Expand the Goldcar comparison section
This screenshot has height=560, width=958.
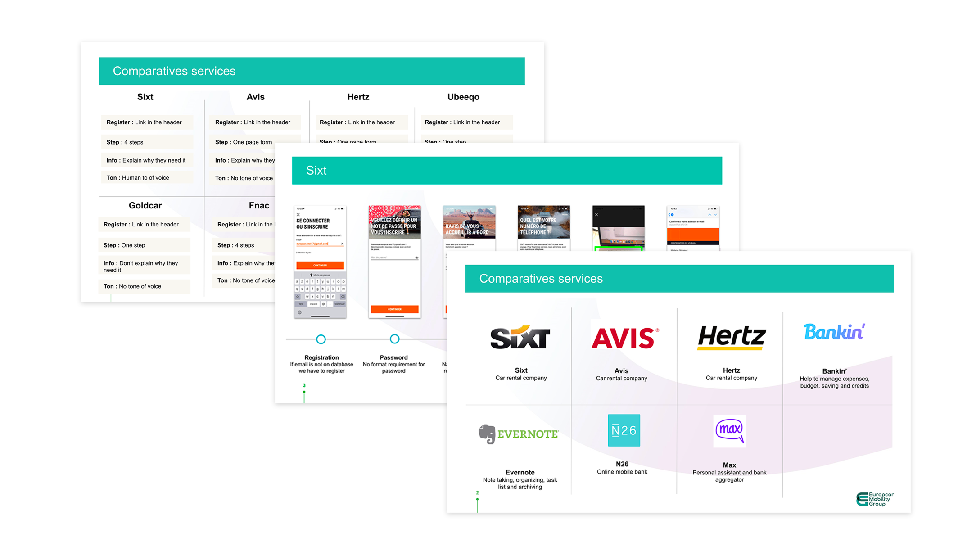click(x=145, y=205)
